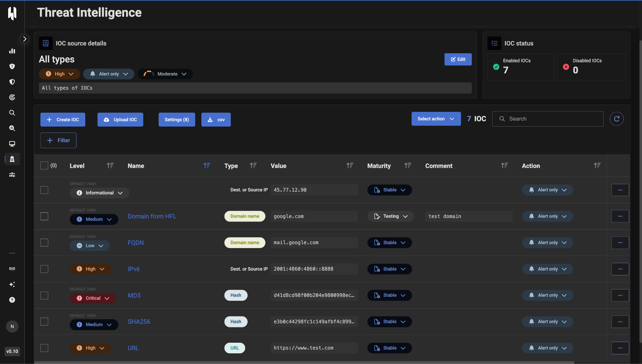642x364 pixels.
Task: Click the mask icon in sidebar
Action: [12, 269]
